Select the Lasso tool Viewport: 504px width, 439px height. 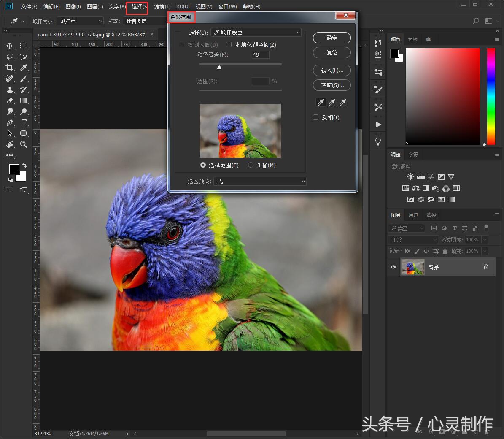coord(10,57)
